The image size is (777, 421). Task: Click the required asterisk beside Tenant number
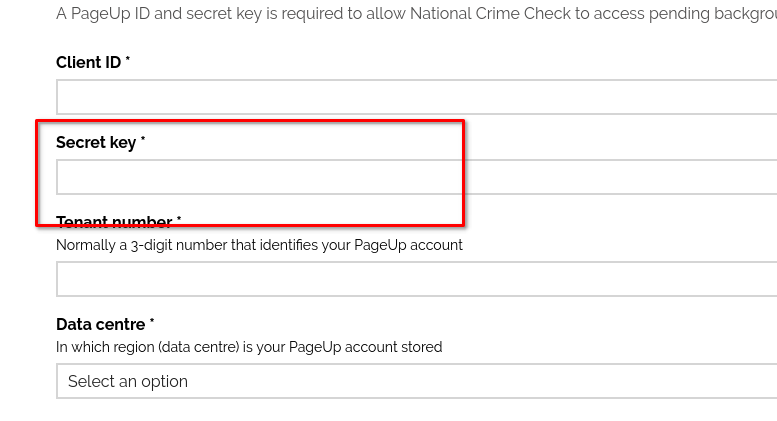tap(179, 220)
